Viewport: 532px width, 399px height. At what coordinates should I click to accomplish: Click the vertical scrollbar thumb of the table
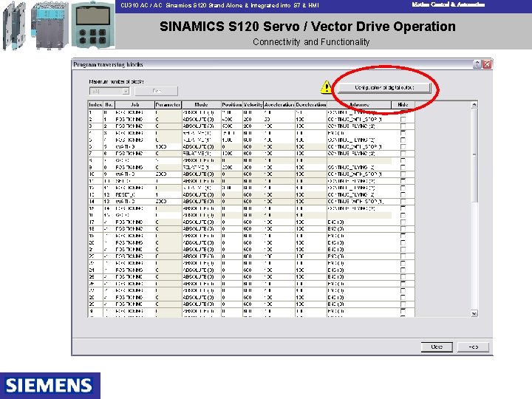click(x=474, y=155)
